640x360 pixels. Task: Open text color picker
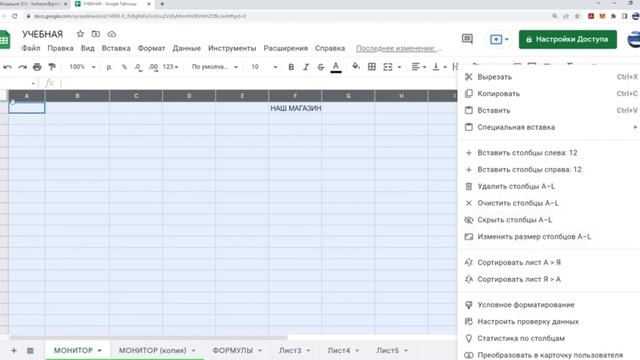click(x=336, y=67)
